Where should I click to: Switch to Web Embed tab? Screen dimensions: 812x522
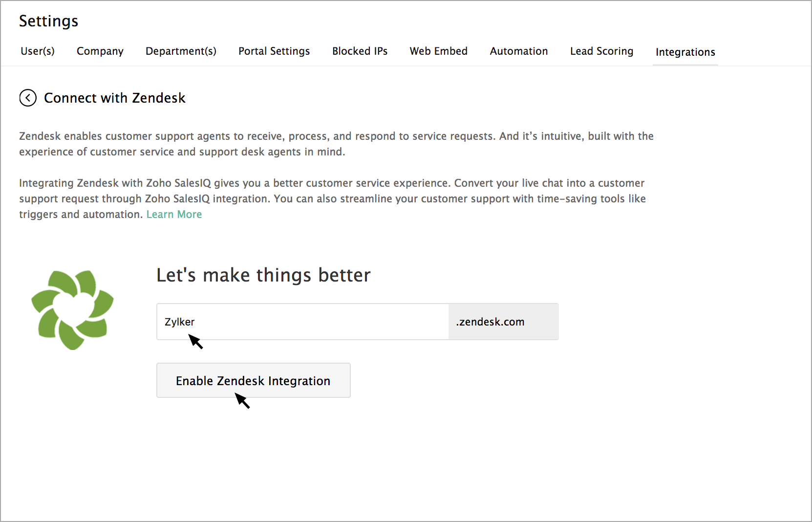point(439,51)
